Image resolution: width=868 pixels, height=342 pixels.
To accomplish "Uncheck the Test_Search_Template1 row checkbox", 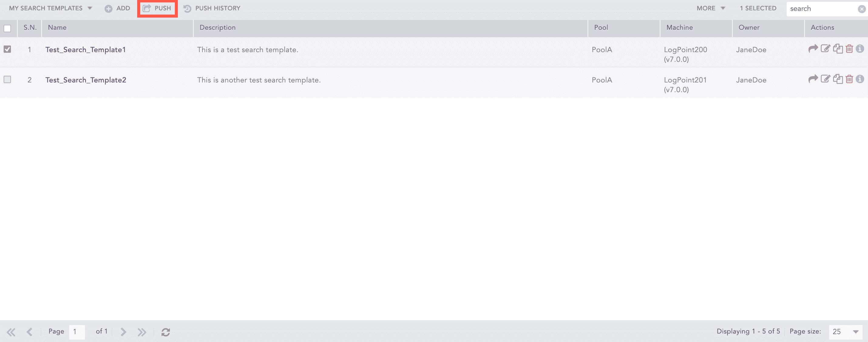I will [x=7, y=49].
